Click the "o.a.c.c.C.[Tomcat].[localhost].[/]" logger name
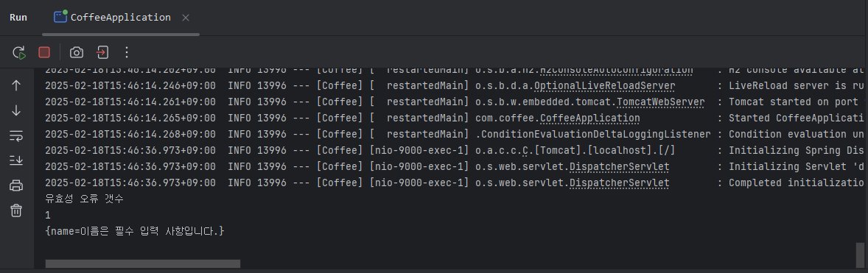 (x=575, y=151)
